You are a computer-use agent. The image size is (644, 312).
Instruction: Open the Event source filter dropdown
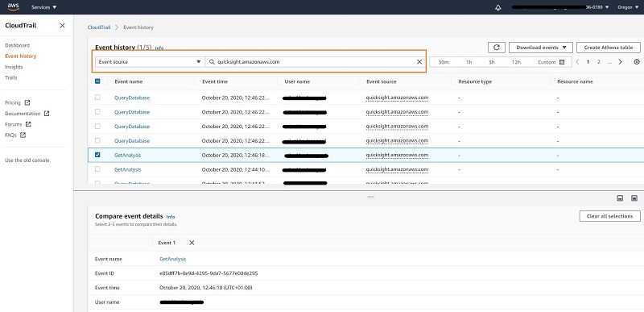pyautogui.click(x=150, y=61)
